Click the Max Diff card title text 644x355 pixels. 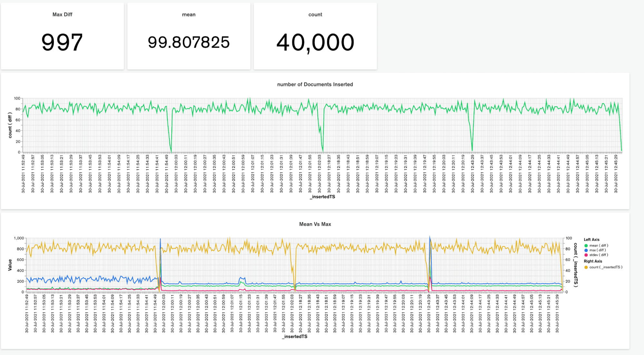(62, 14)
